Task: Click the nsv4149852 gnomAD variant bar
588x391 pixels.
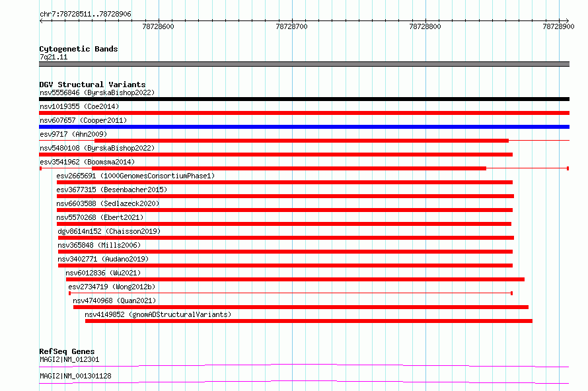Action: [309, 321]
